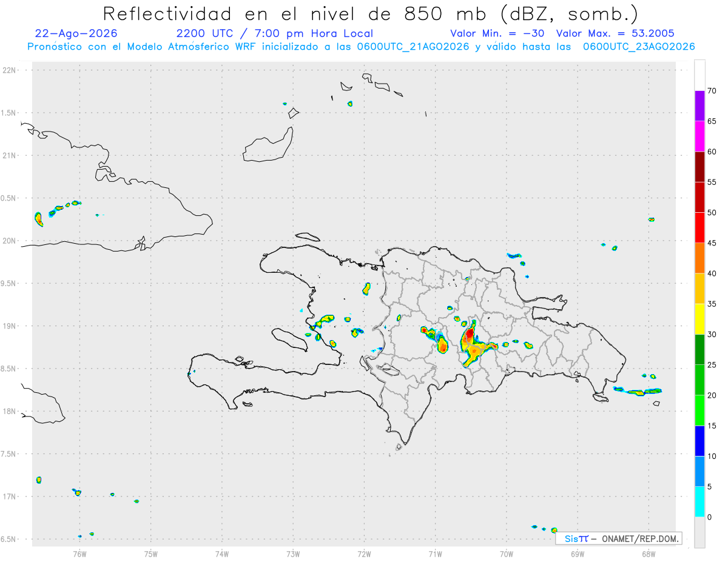Select the '19N' latitude label
This screenshot has height=562, width=728.
(x=10, y=326)
